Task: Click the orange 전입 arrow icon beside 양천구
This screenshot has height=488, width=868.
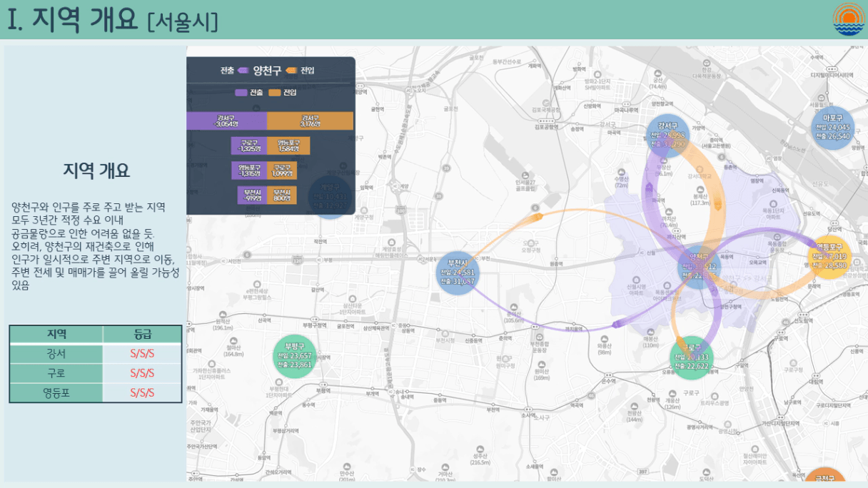Action: pyautogui.click(x=291, y=71)
